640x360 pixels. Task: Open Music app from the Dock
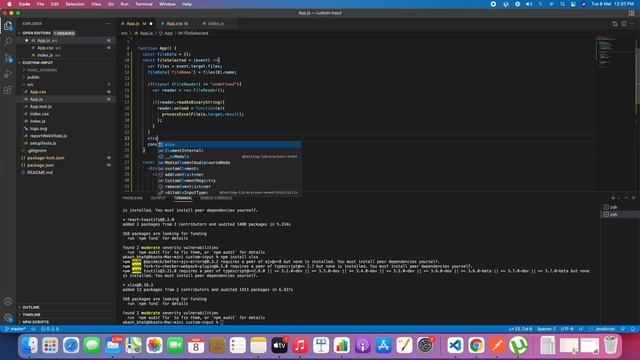[x=300, y=345]
